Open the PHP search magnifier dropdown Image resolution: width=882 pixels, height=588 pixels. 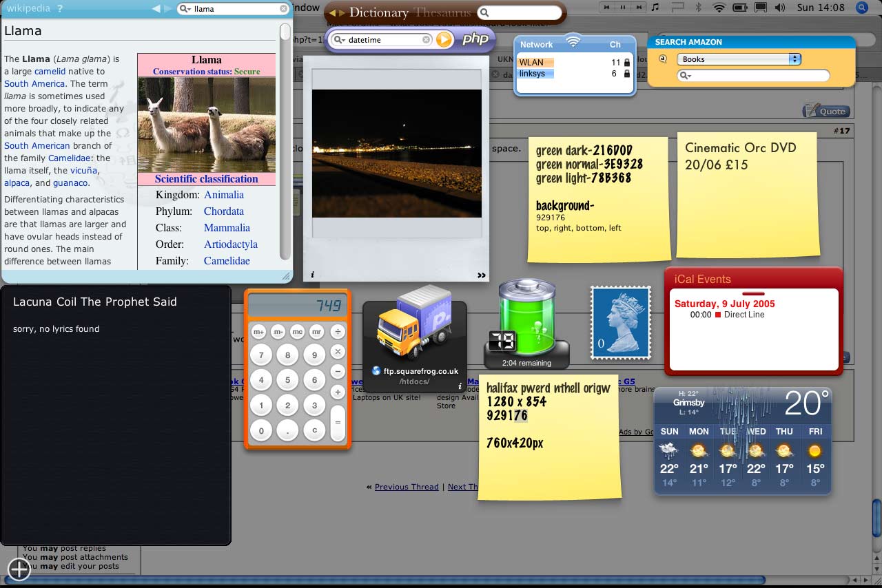(340, 40)
